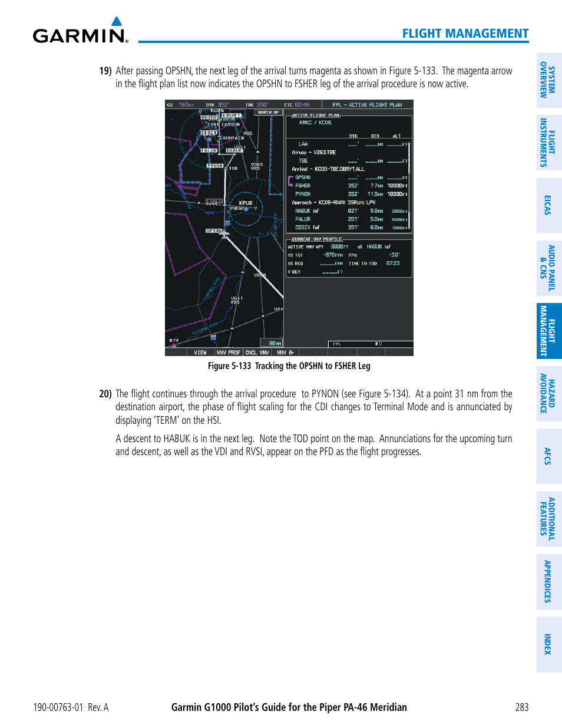Select the Flight Management section tab
Screen dimensions: 562x728
(x=548, y=331)
